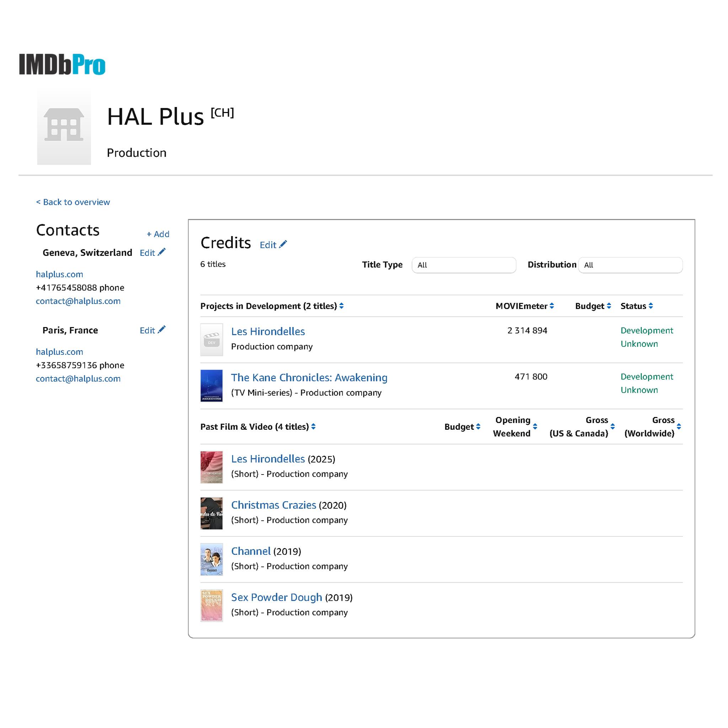Edit the Paris, France contact
Image resolution: width=728 pixels, height=728 pixels.
point(147,331)
